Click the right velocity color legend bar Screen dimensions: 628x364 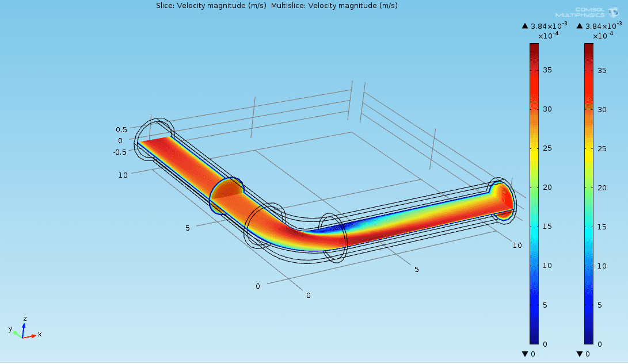tap(589, 194)
